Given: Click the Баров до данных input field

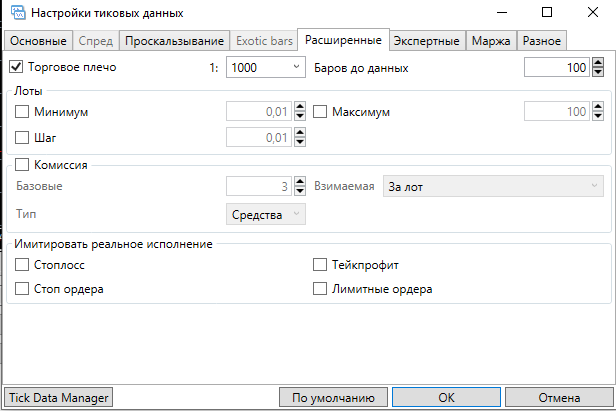Looking at the screenshot, I should 557,67.
